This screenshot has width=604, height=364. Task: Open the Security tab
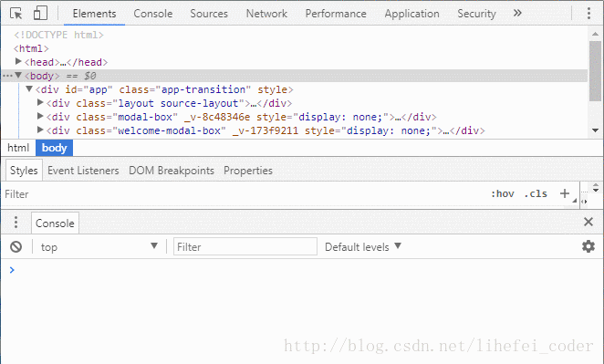[x=476, y=14]
